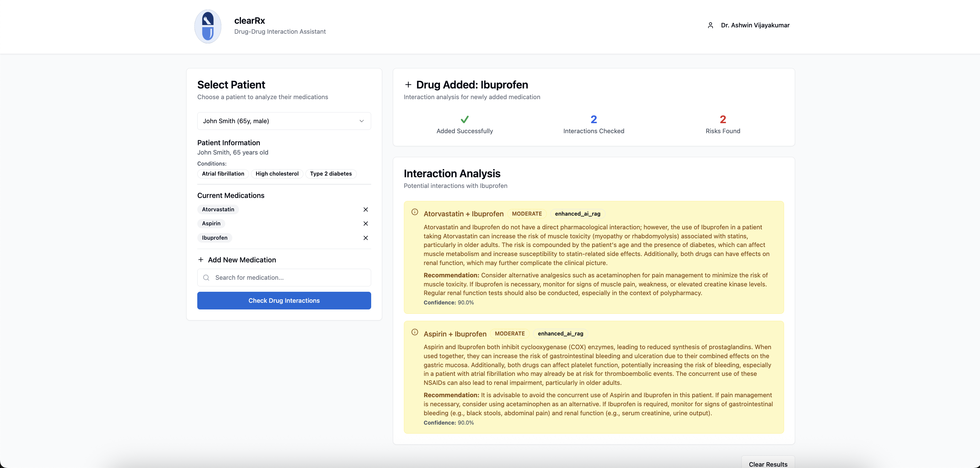Click the plus icon next to Add New Medication
Viewport: 980px width, 468px height.
click(201, 260)
